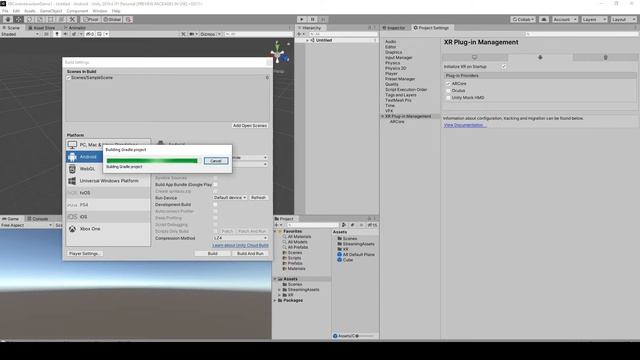Viewport: 640px width, 360px height.
Task: Toggle Scenes/SampleScene checkbox in build list
Action: (69, 78)
